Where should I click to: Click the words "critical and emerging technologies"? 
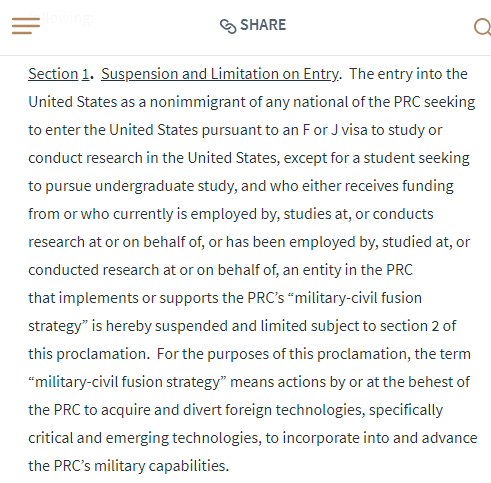point(145,438)
